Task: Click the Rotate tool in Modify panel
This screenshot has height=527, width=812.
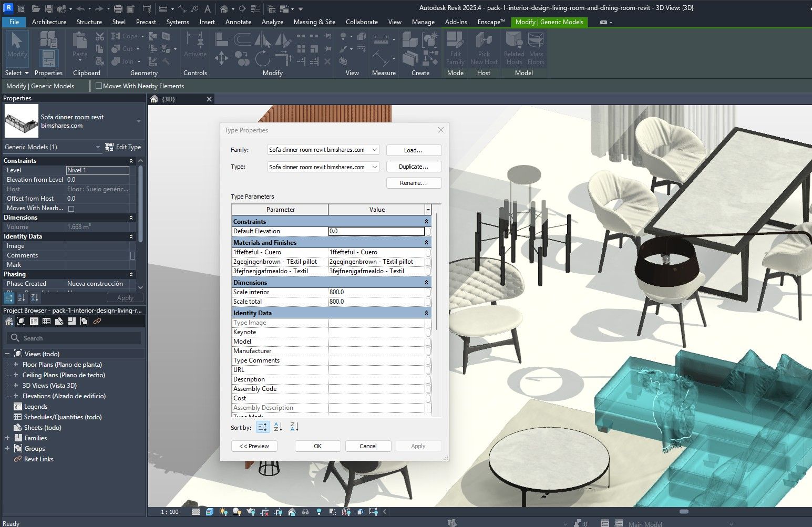Action: pyautogui.click(x=262, y=58)
